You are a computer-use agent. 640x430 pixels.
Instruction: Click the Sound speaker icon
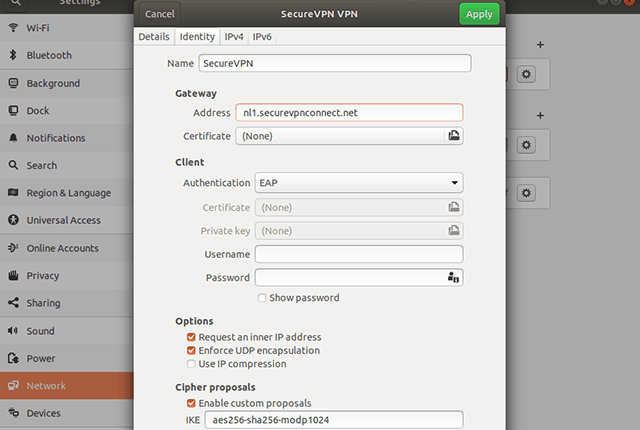13,330
